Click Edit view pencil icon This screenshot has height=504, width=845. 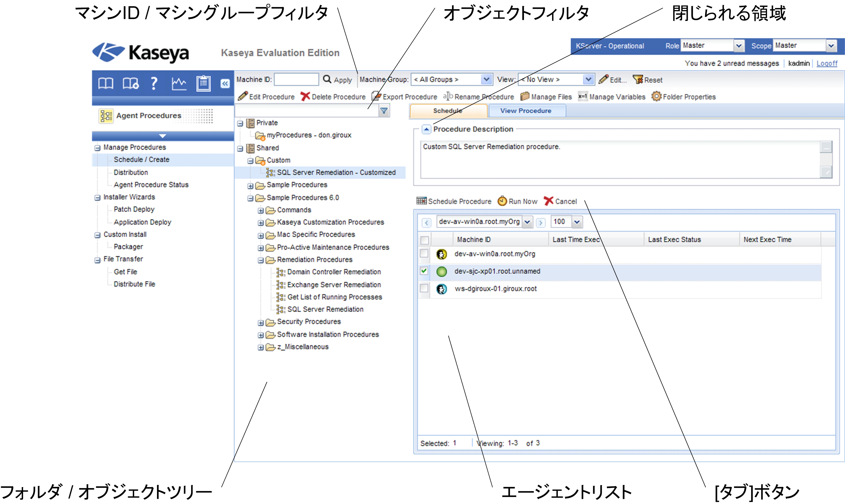pos(604,79)
